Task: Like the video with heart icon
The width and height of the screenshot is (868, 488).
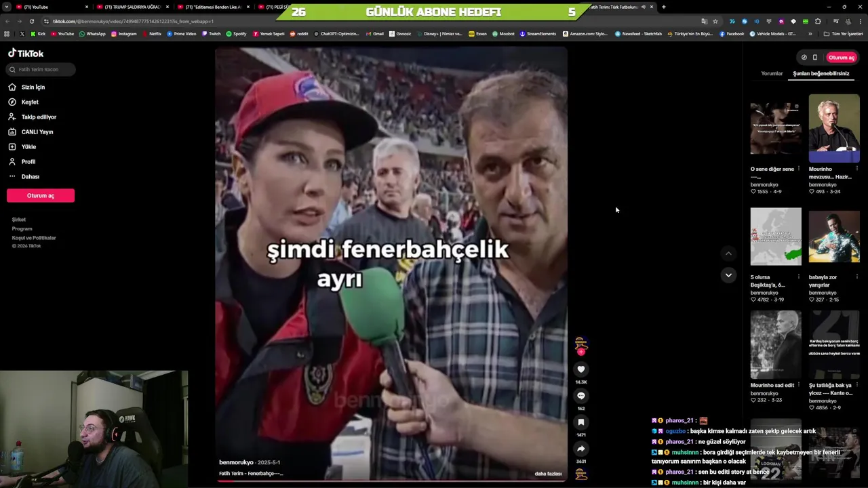Action: click(581, 369)
